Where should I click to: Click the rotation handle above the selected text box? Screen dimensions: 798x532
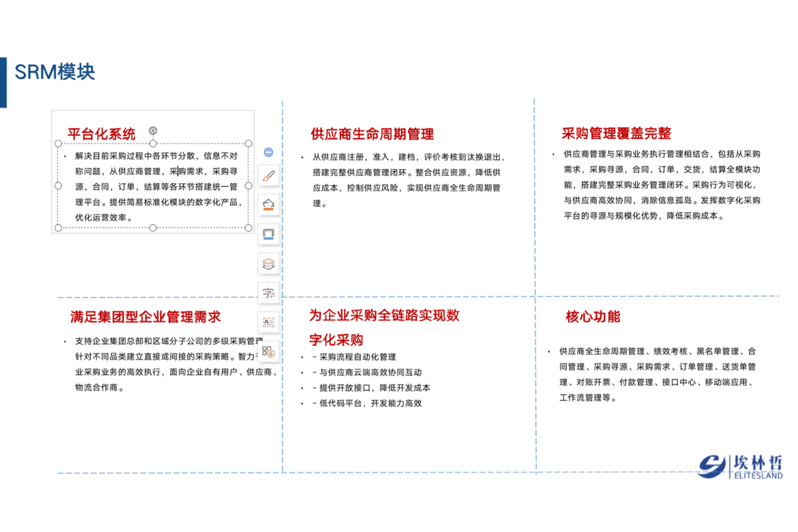click(153, 131)
